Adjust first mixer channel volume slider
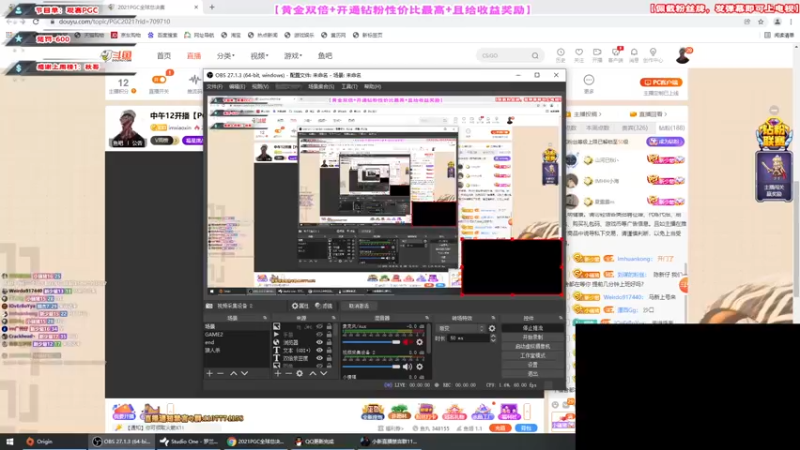 coord(371,342)
